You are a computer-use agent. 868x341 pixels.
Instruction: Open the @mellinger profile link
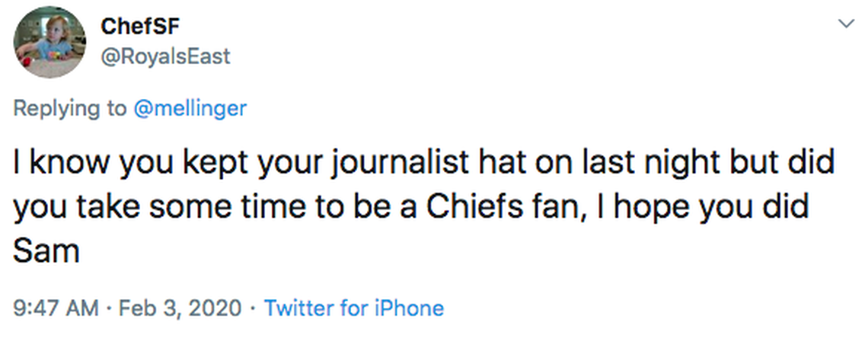point(190,108)
